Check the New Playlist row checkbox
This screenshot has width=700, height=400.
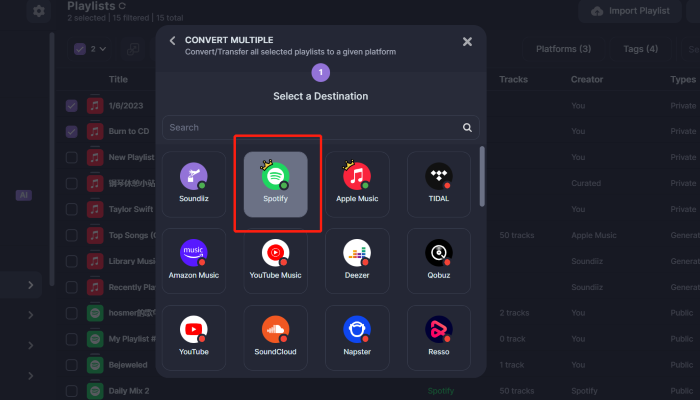(x=72, y=157)
